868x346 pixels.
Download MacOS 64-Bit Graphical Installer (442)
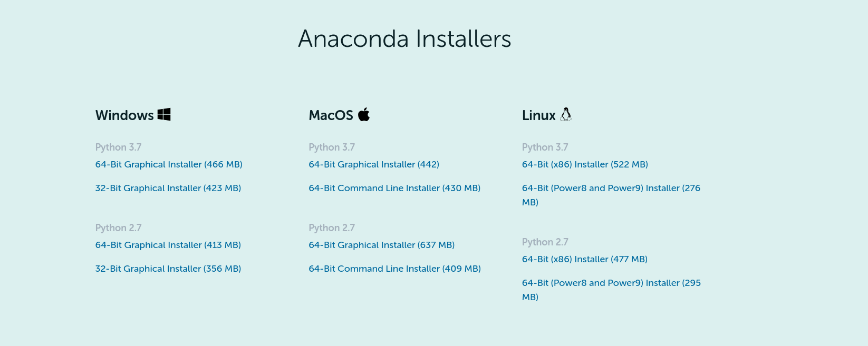click(374, 164)
